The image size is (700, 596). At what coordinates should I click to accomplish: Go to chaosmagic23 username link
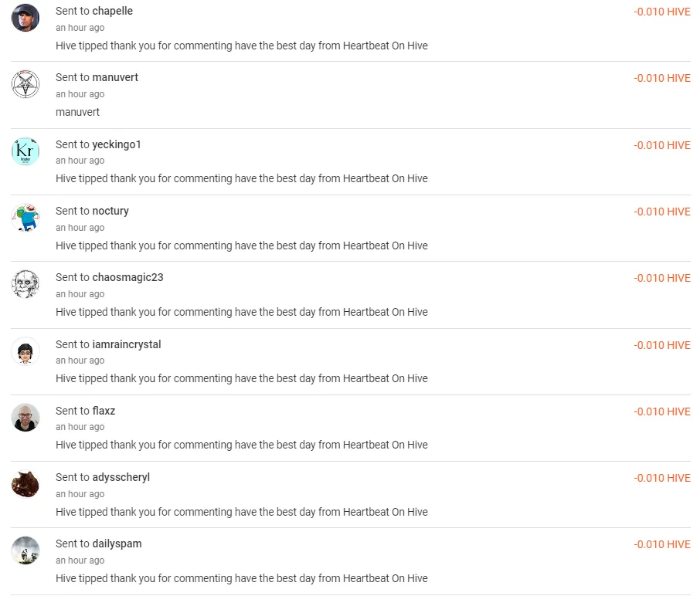[x=127, y=277]
